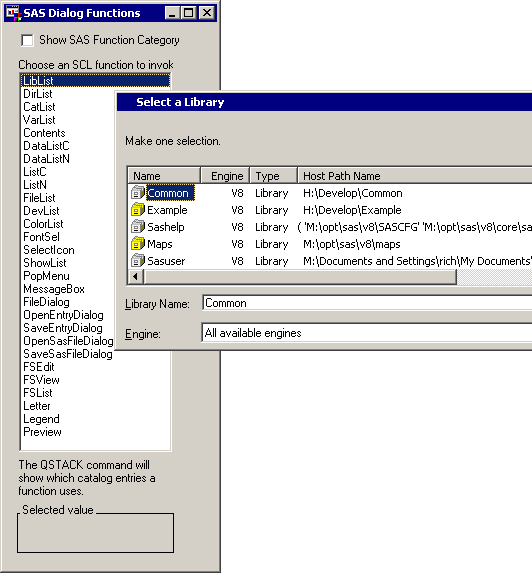Select SelectIcon in the function list
This screenshot has width=532, height=573.
coord(49,250)
